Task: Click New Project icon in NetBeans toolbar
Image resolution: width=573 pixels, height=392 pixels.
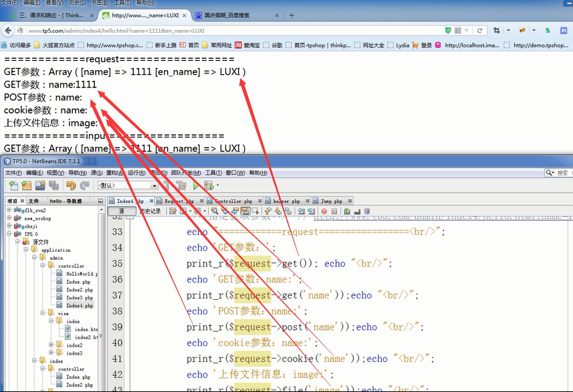Action: pyautogui.click(x=27, y=186)
